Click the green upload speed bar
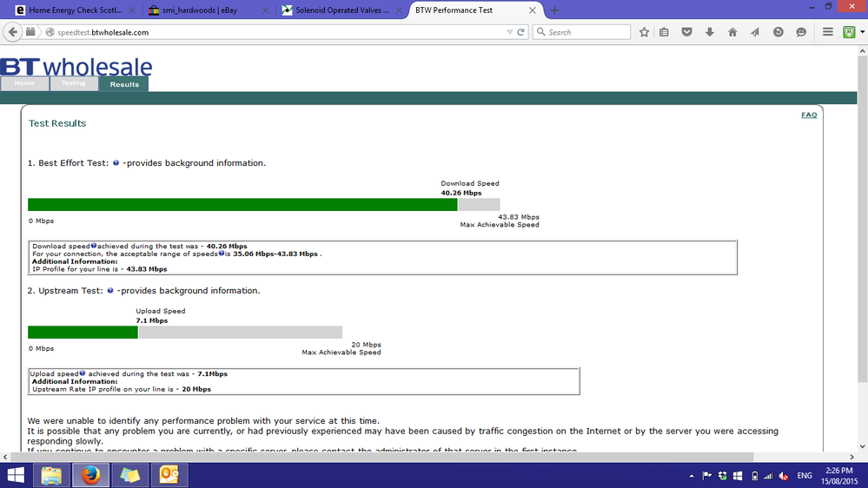This screenshot has width=868, height=488. [x=83, y=332]
